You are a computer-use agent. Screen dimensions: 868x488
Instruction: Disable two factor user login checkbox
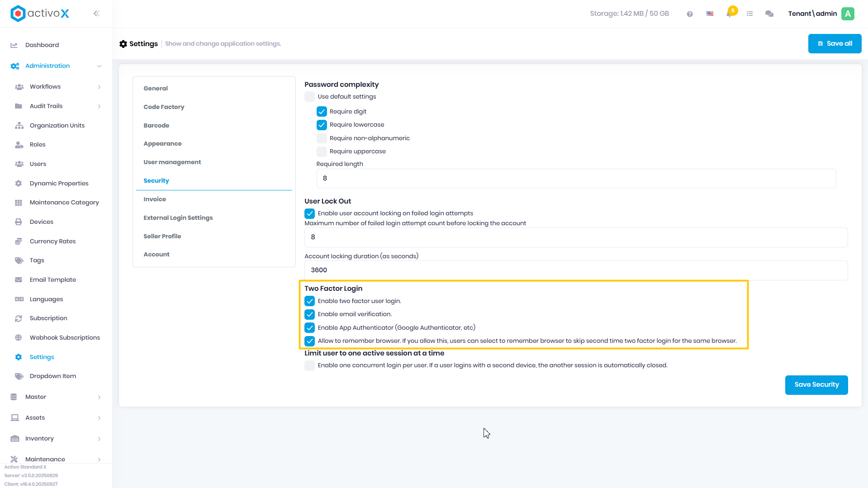pos(309,301)
